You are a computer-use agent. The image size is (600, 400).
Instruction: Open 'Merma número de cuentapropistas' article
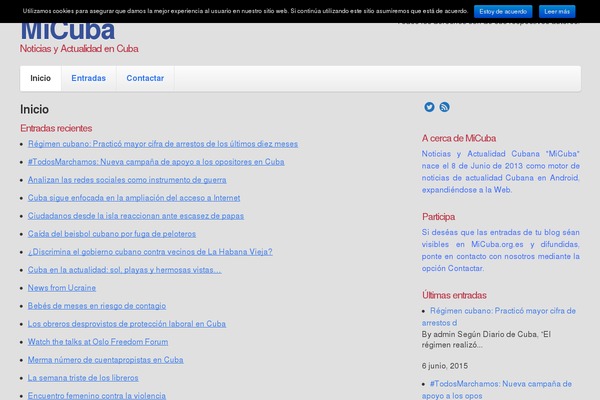pyautogui.click(x=105, y=360)
